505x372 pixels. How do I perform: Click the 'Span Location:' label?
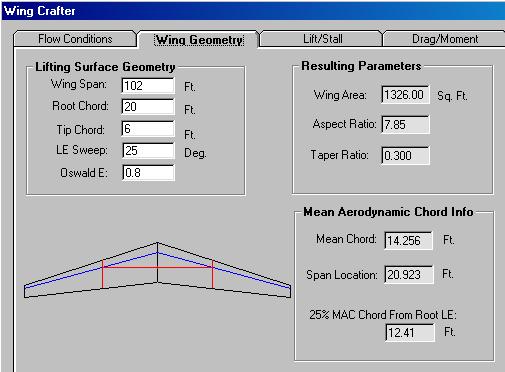point(342,275)
